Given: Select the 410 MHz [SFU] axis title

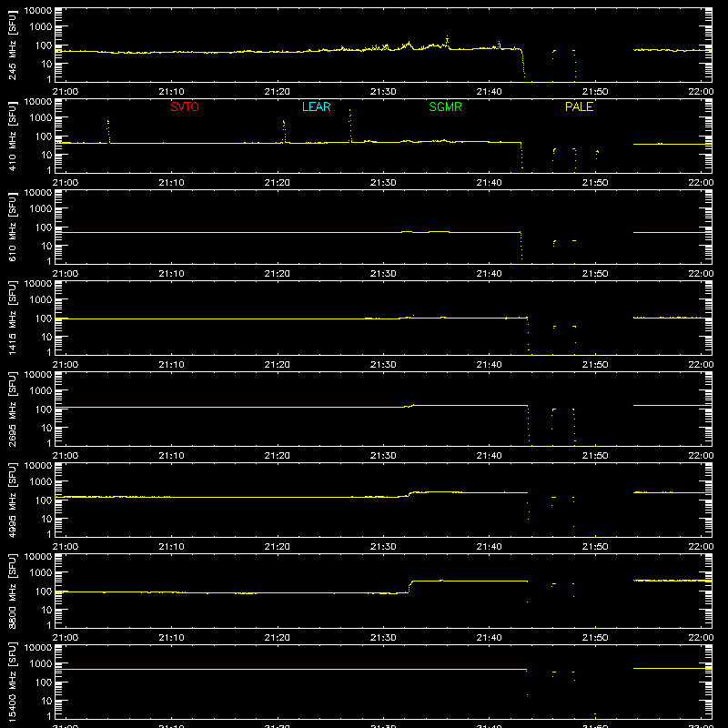Looking at the screenshot, I should coord(12,136).
